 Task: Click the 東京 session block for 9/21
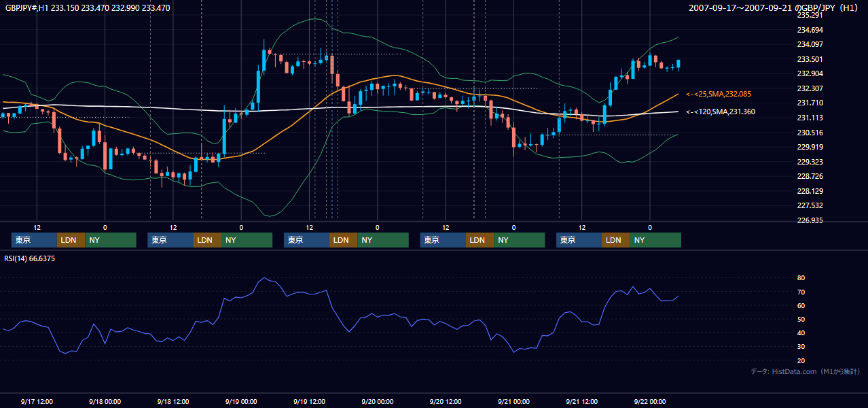click(x=579, y=240)
